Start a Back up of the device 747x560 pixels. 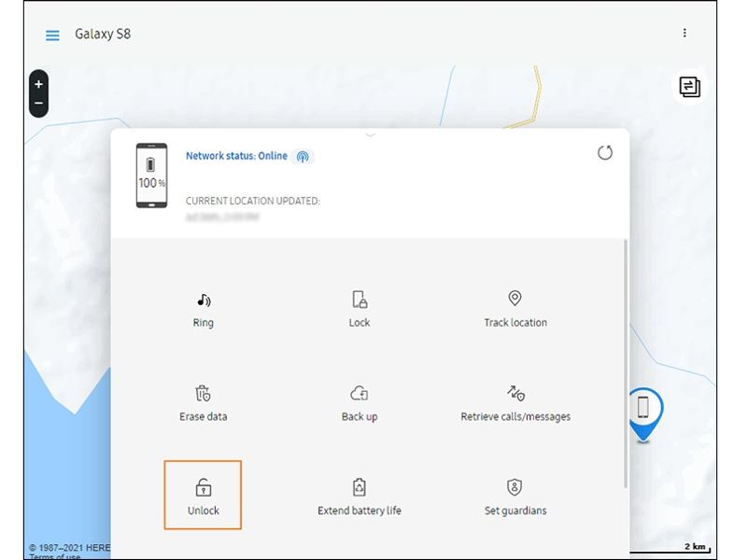click(x=359, y=402)
